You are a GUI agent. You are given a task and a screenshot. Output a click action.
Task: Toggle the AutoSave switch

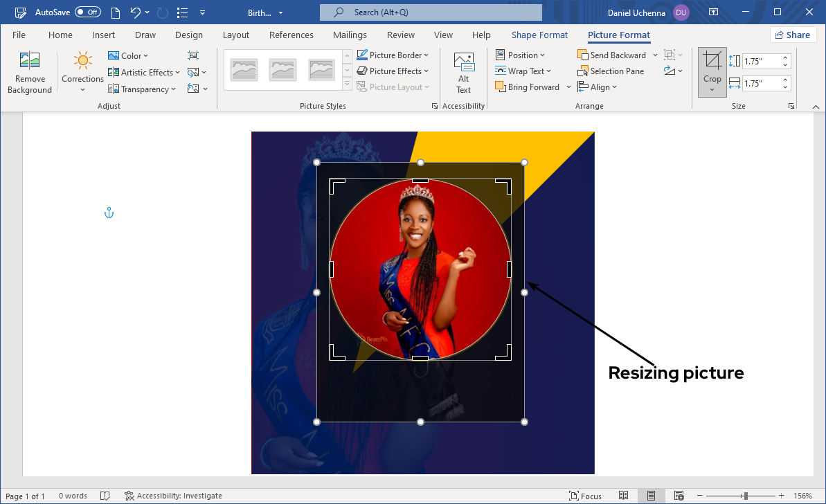87,12
